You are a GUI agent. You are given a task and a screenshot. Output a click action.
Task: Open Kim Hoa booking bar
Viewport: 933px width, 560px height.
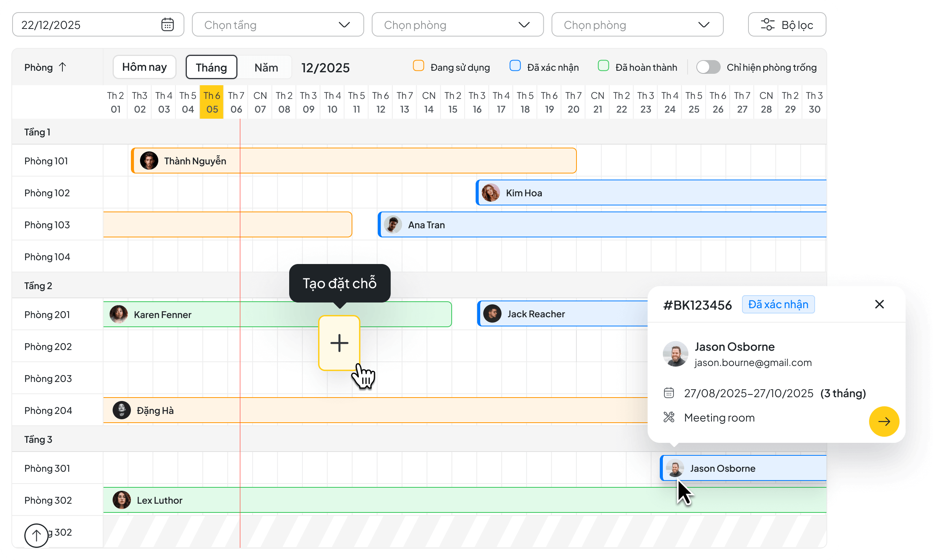pos(651,192)
